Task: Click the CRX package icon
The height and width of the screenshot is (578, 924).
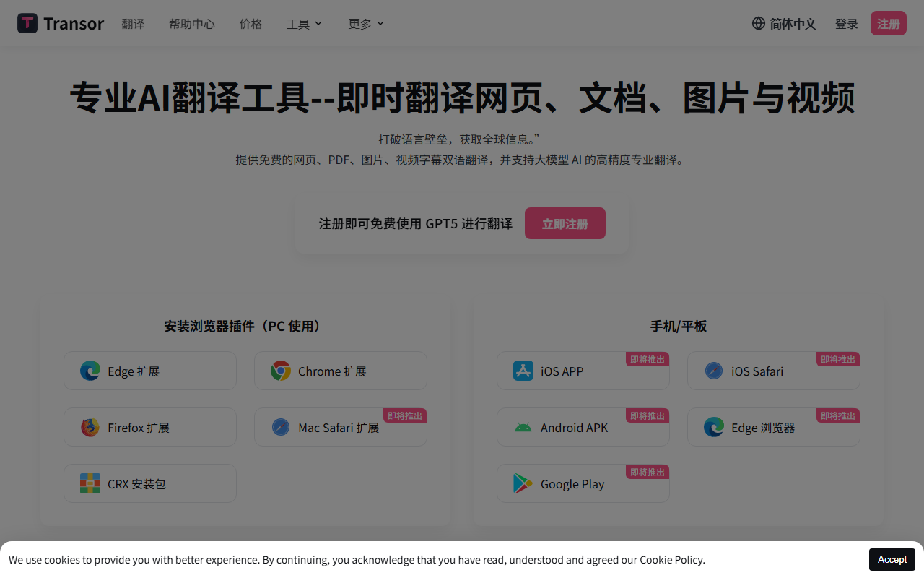Action: (x=90, y=483)
